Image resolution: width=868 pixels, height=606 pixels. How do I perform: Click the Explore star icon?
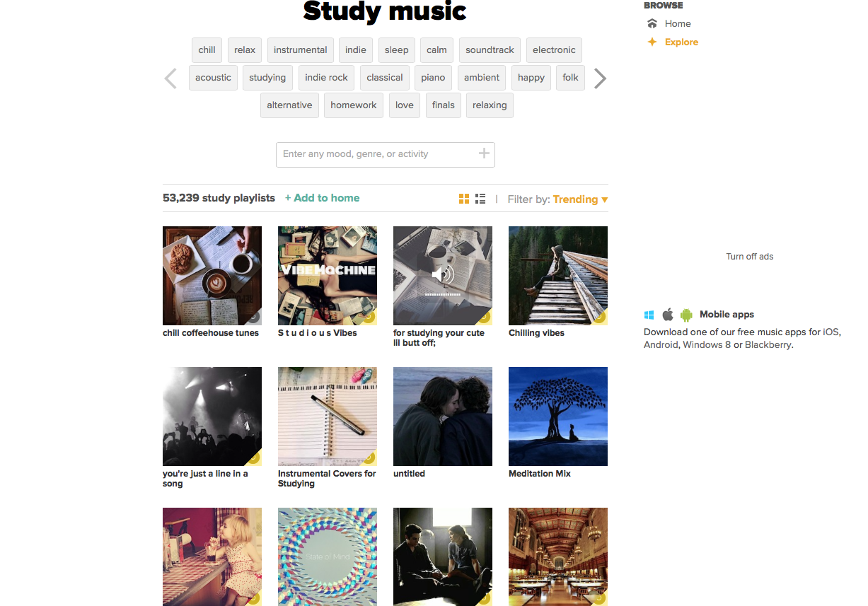(652, 42)
